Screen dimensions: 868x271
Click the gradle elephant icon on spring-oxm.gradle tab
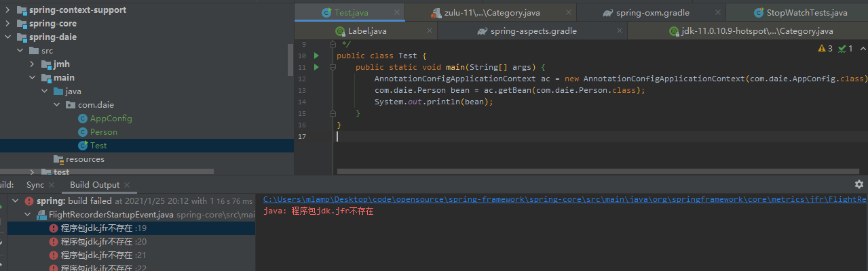[x=608, y=13]
